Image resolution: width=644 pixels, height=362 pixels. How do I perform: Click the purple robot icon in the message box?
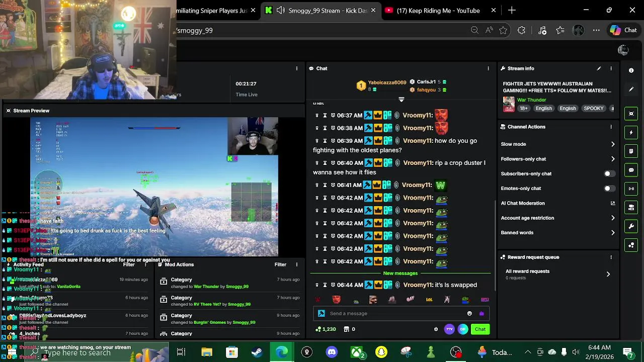point(481,313)
